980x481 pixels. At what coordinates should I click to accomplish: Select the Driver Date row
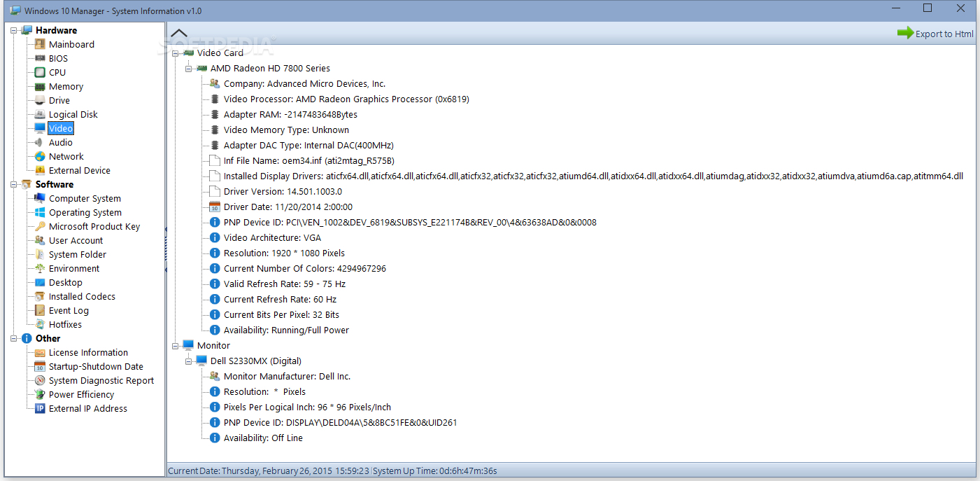coord(288,207)
